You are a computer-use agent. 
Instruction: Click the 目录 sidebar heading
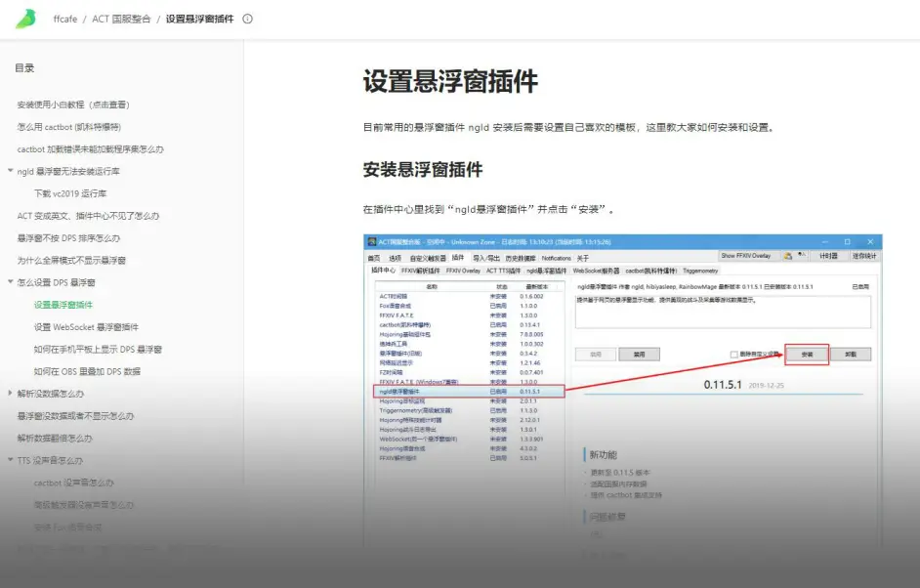coord(24,68)
